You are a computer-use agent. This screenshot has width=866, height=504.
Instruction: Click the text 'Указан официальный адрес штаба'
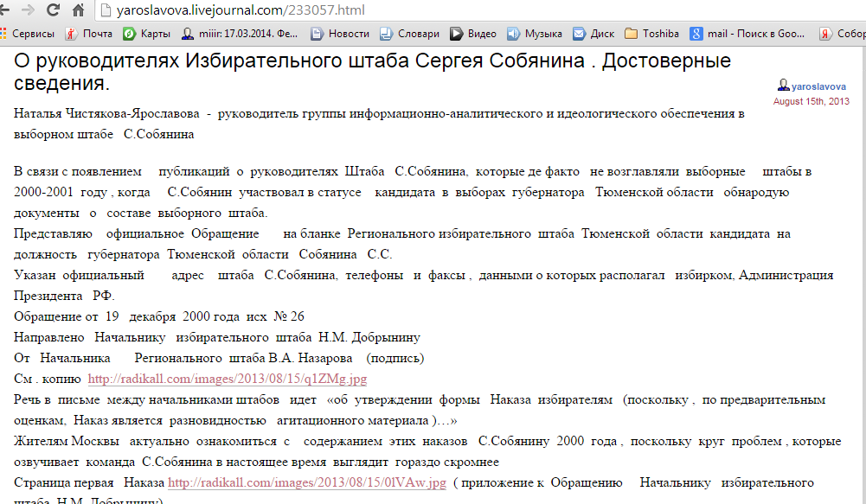pyautogui.click(x=133, y=276)
